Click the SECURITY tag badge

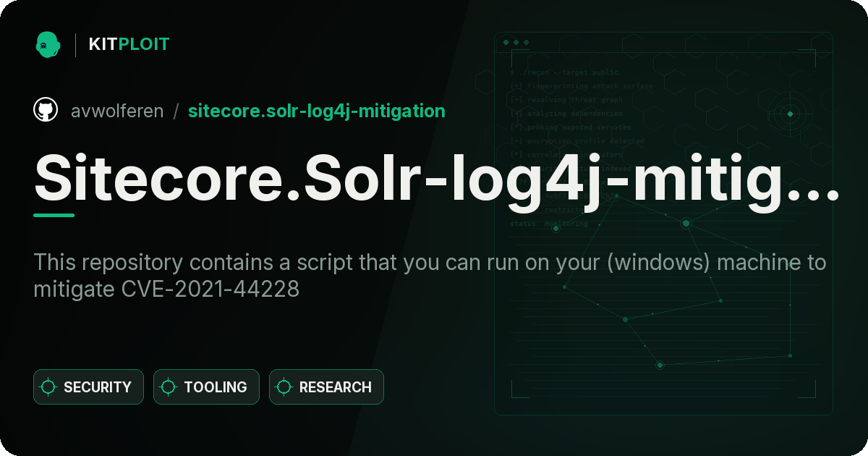(88, 387)
